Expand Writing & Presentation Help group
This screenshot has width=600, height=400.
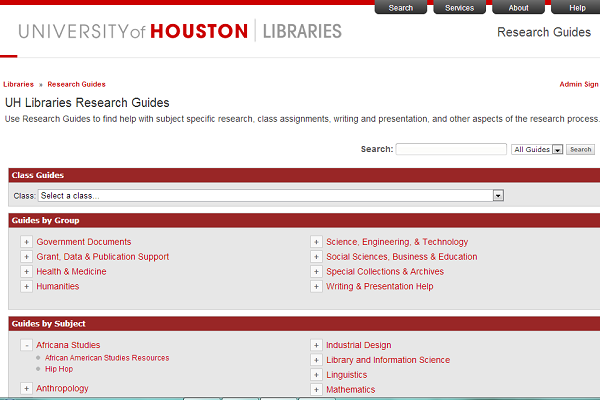[x=316, y=287]
